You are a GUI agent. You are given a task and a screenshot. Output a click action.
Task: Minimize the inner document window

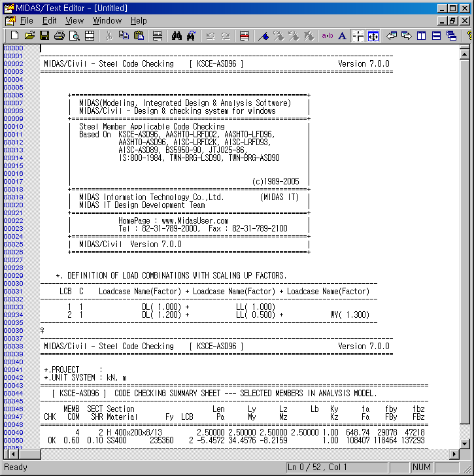[442, 21]
